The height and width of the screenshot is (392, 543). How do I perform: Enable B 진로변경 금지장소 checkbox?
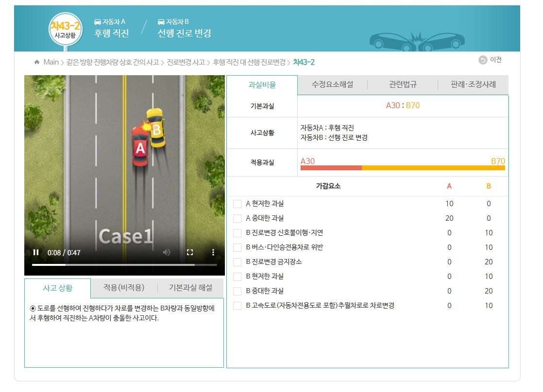[237, 262]
